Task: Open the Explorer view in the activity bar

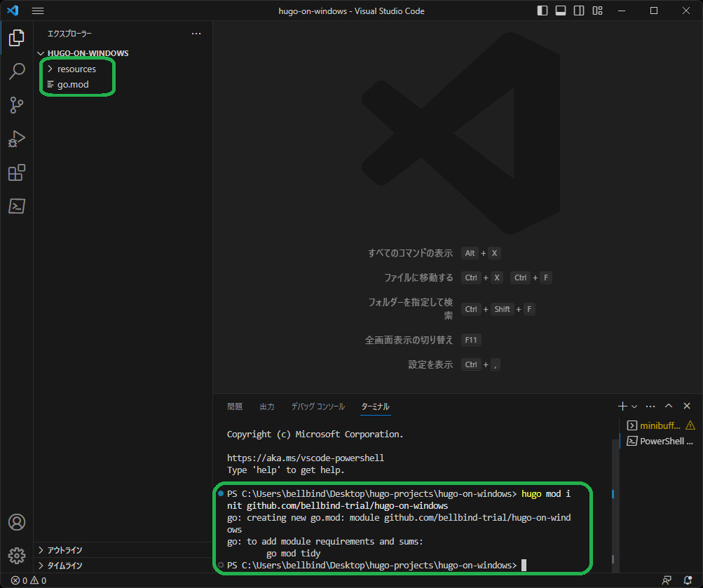Action: coord(17,38)
